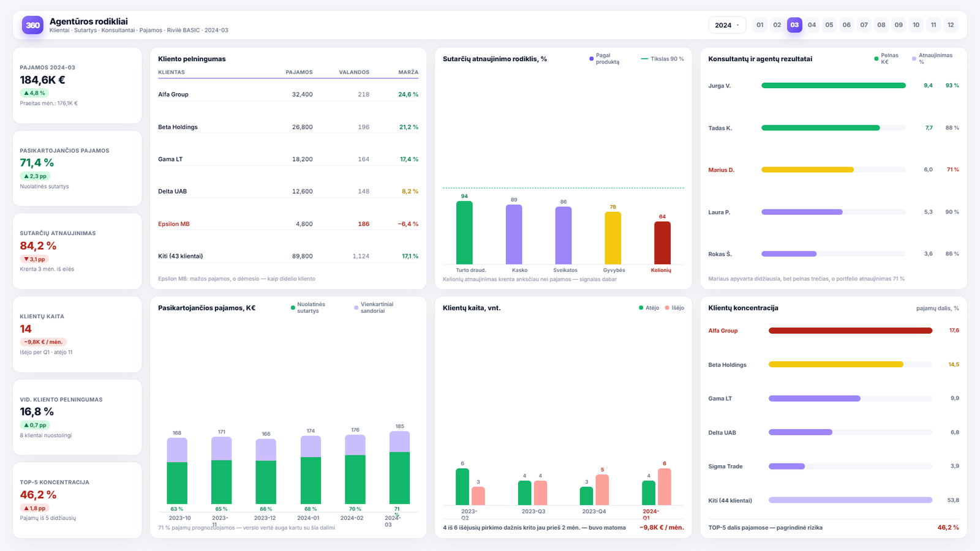Toggle the Išėjo legend item
The width and height of the screenshot is (980, 551).
(674, 308)
